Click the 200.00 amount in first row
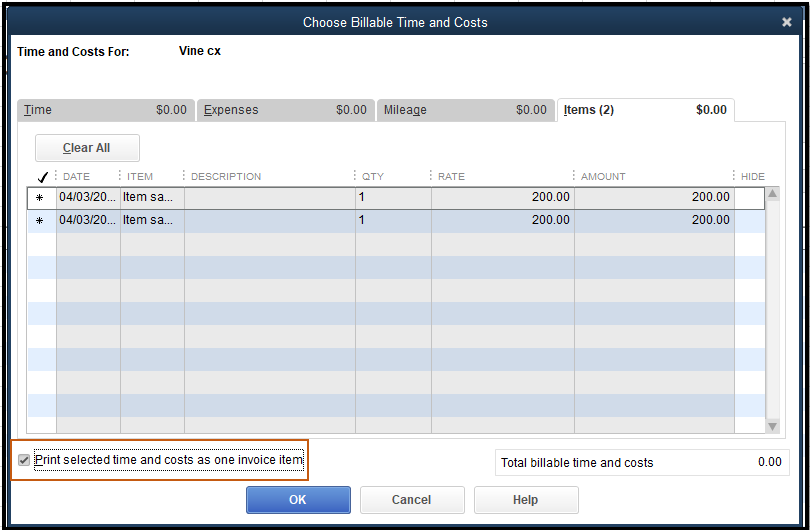This screenshot has width=810, height=530. pos(654,197)
